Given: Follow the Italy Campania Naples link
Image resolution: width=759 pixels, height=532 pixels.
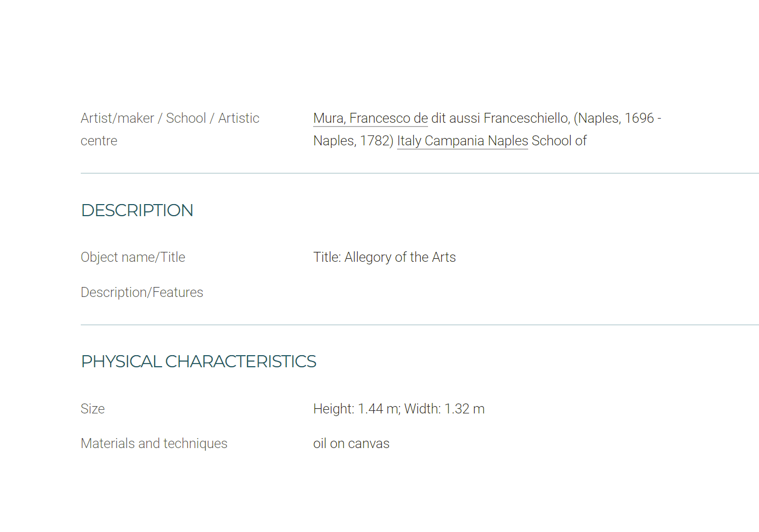Looking at the screenshot, I should 463,141.
